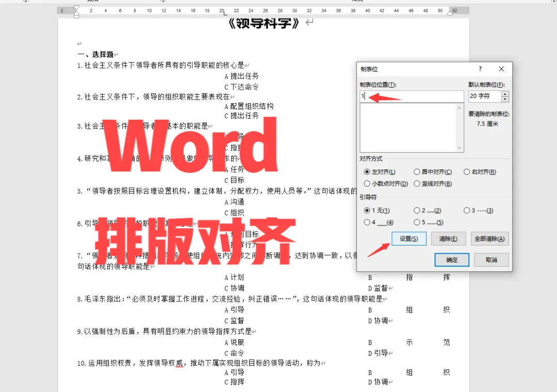Click the heading 一、选择题
The image size is (557, 392).
[x=96, y=54]
